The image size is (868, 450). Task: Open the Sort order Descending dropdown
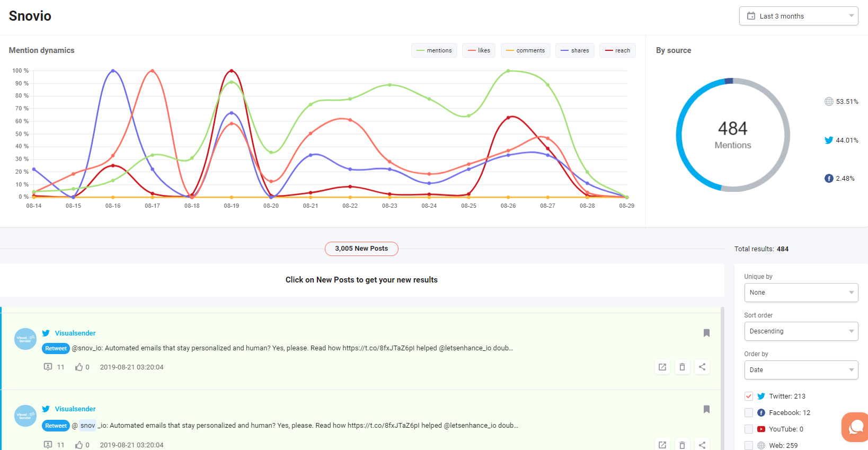coord(801,331)
